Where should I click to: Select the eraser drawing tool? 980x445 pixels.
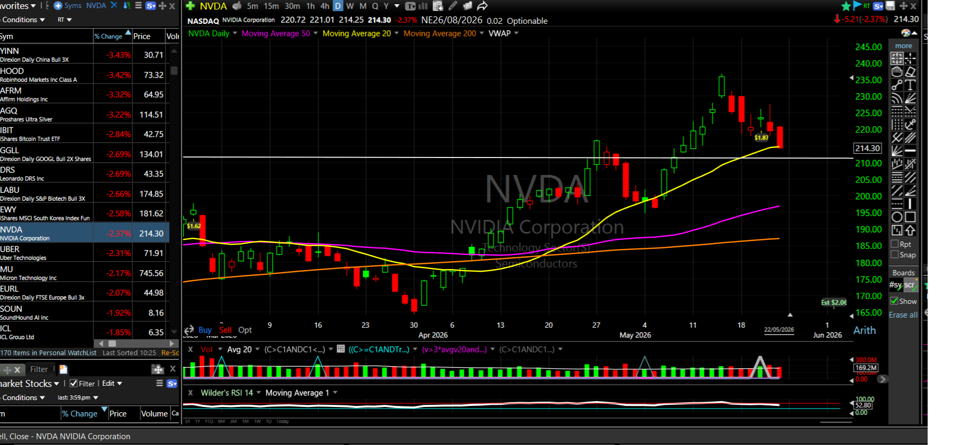(x=910, y=72)
